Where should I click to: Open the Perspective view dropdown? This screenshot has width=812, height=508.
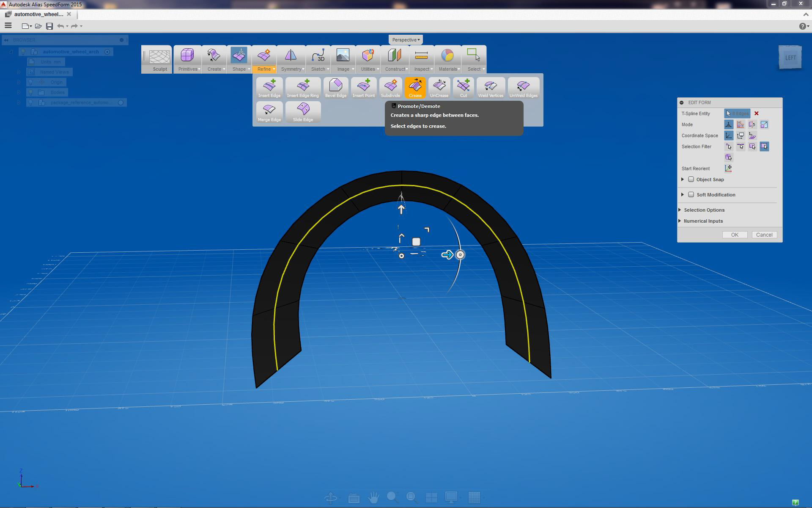coord(406,40)
